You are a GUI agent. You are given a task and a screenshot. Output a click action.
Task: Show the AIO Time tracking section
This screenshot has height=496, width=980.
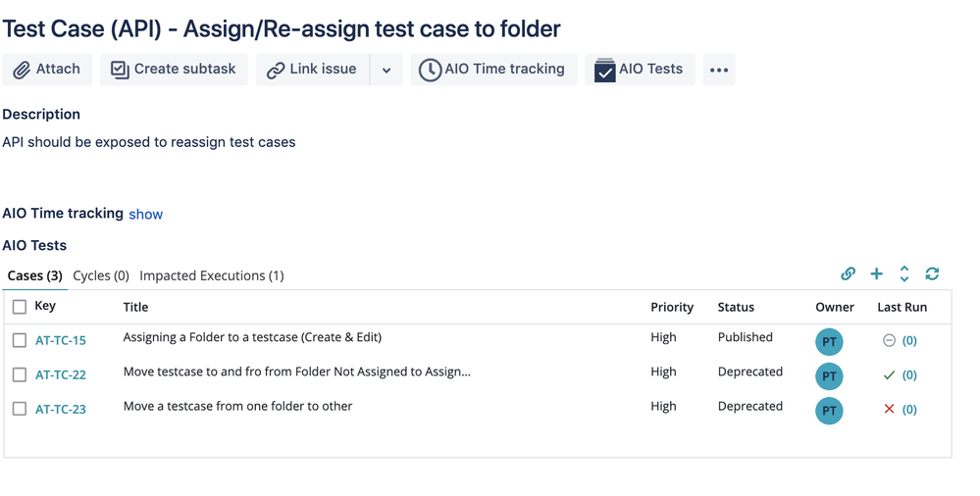(145, 215)
